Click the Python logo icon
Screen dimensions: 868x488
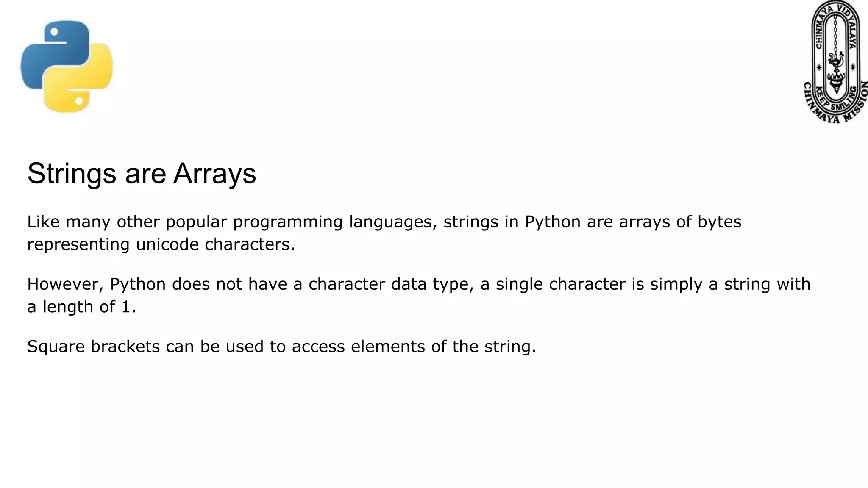coord(67,67)
